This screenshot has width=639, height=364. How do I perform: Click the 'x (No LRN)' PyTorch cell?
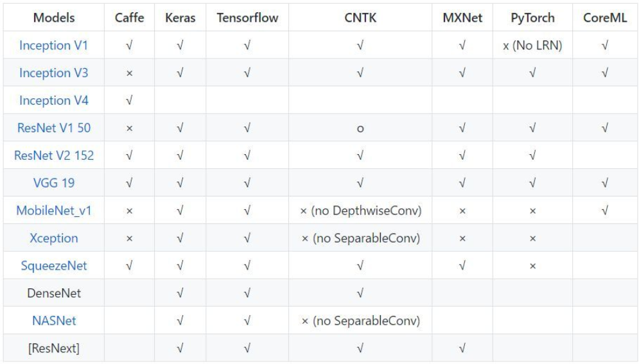pos(532,45)
